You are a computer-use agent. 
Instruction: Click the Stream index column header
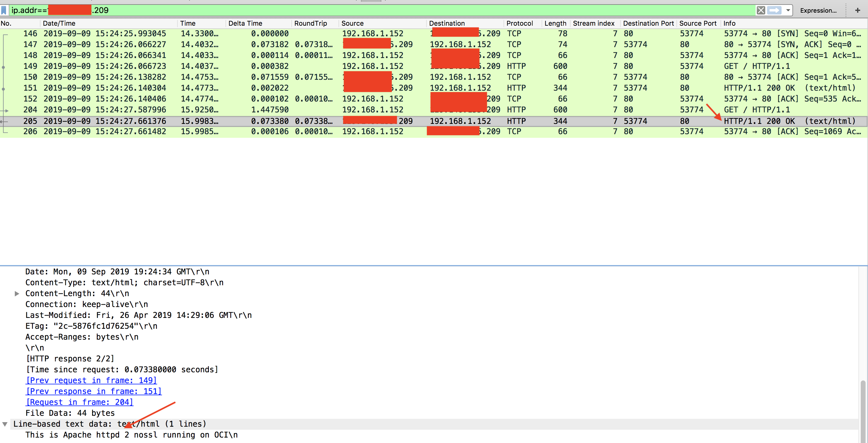click(x=593, y=23)
